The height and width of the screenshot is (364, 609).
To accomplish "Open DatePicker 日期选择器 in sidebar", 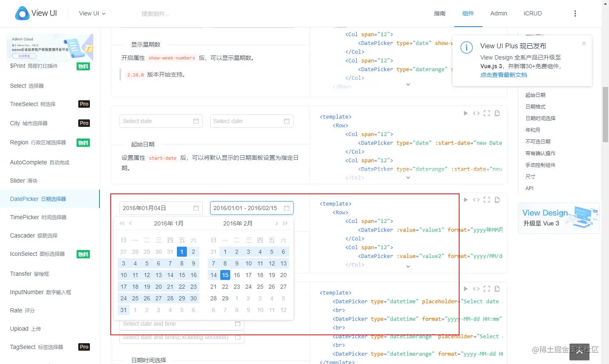I will click(50, 199).
